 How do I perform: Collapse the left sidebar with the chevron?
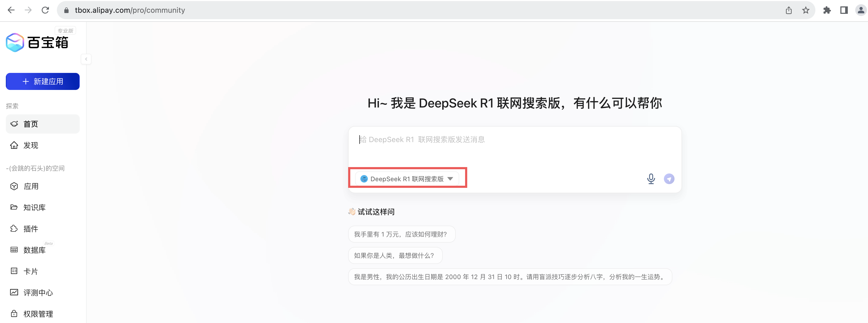tap(86, 59)
